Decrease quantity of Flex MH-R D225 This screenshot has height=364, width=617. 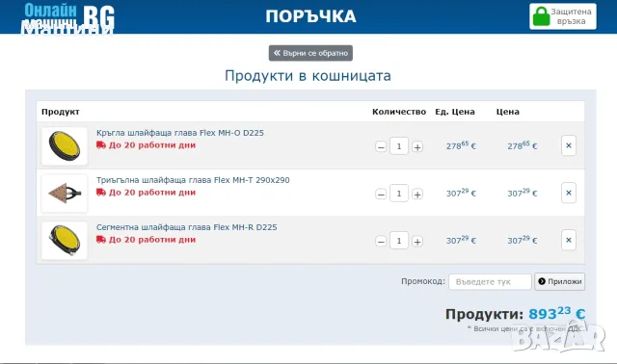point(381,242)
